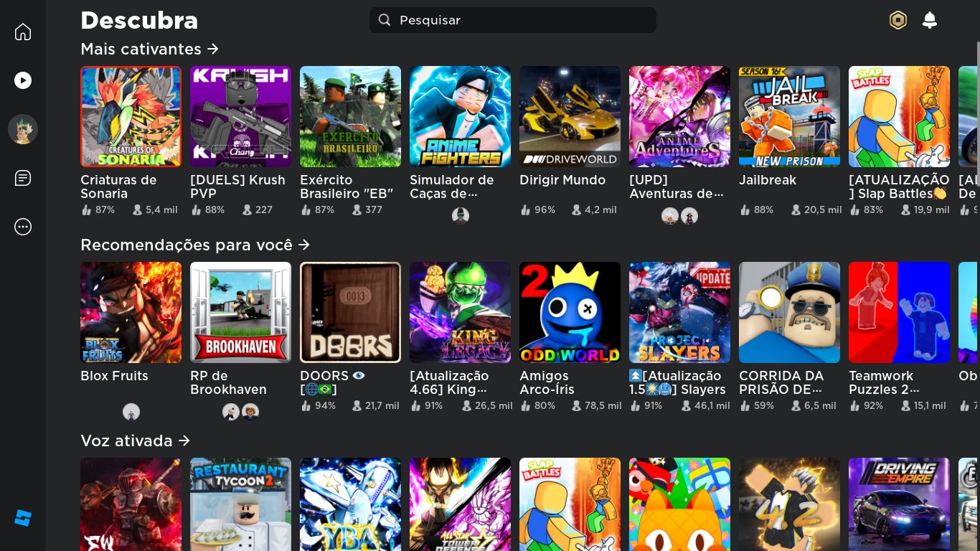Viewport: 980px width, 551px height.
Task: Open Anime Fighters game thumbnail
Action: (x=460, y=117)
